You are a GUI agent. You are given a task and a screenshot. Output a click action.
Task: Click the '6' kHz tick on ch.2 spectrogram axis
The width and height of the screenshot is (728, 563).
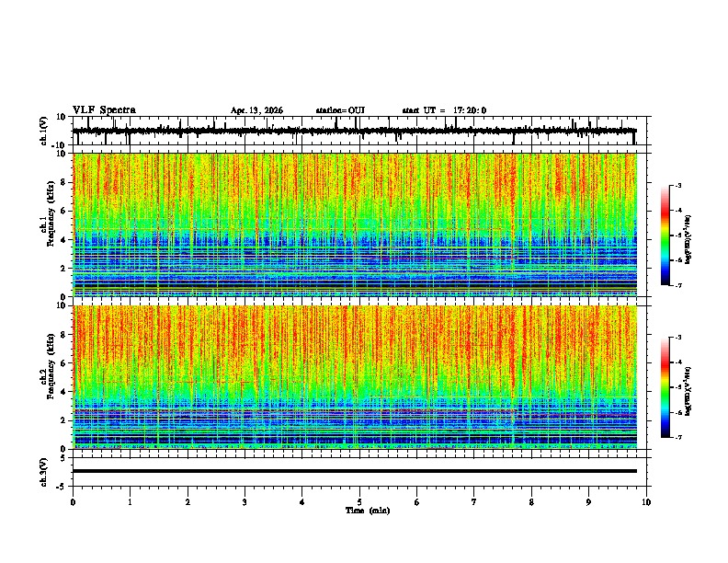click(x=64, y=363)
